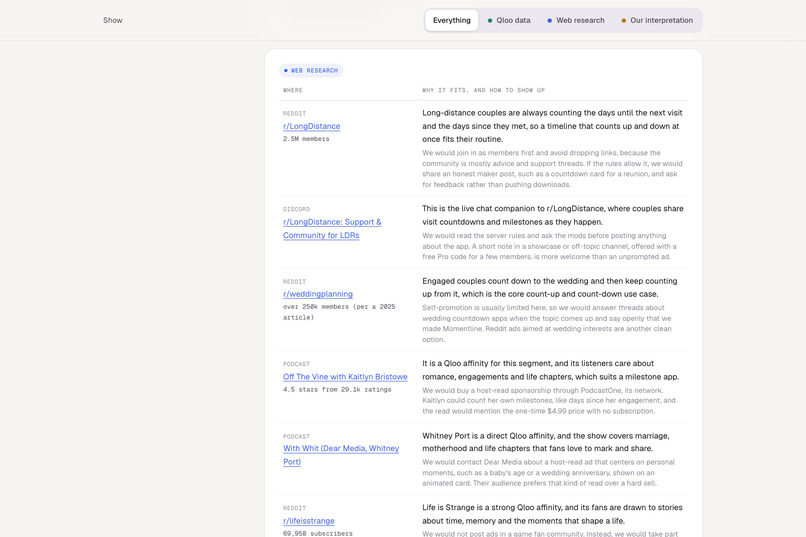Image resolution: width=806 pixels, height=537 pixels.
Task: Click 'We would join in as members first' note
Action: coord(552,169)
